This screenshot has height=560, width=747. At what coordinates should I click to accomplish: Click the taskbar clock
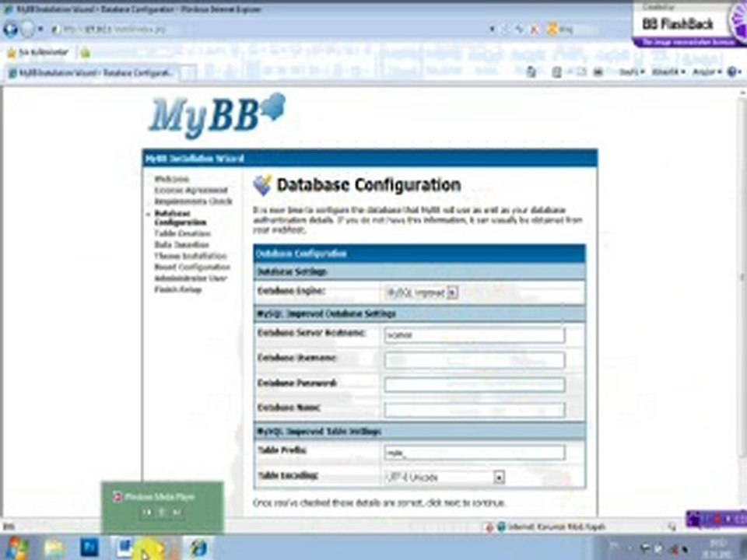[718, 548]
